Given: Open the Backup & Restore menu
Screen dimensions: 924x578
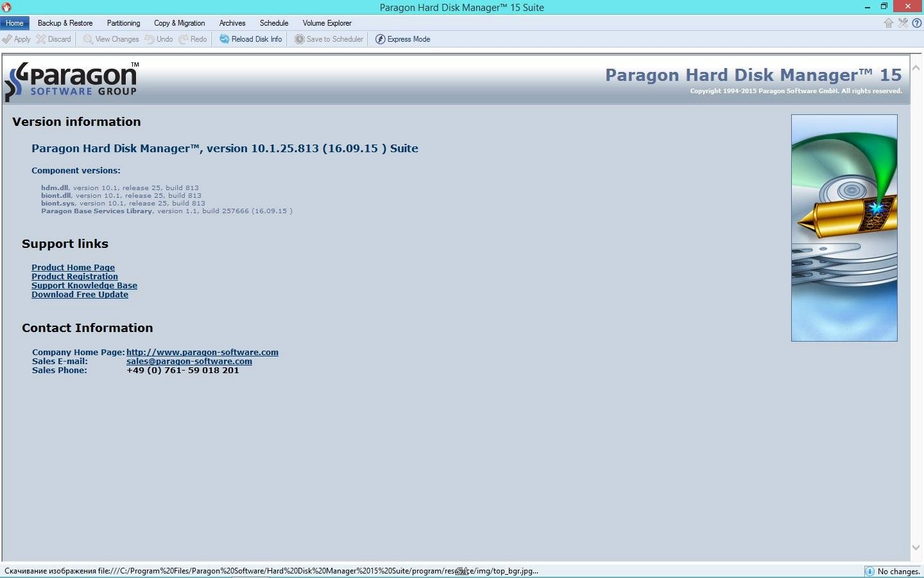Looking at the screenshot, I should (65, 23).
